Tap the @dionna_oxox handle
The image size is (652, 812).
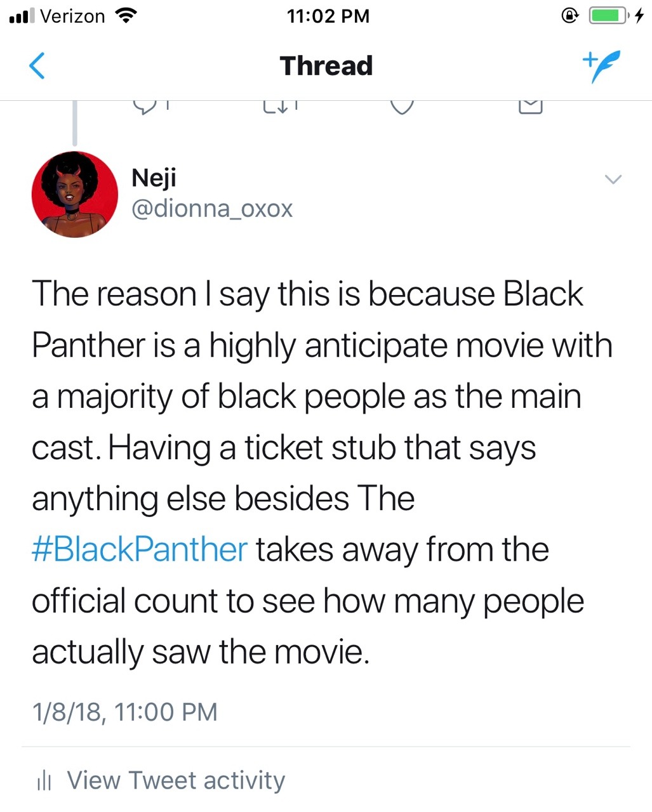coord(212,209)
